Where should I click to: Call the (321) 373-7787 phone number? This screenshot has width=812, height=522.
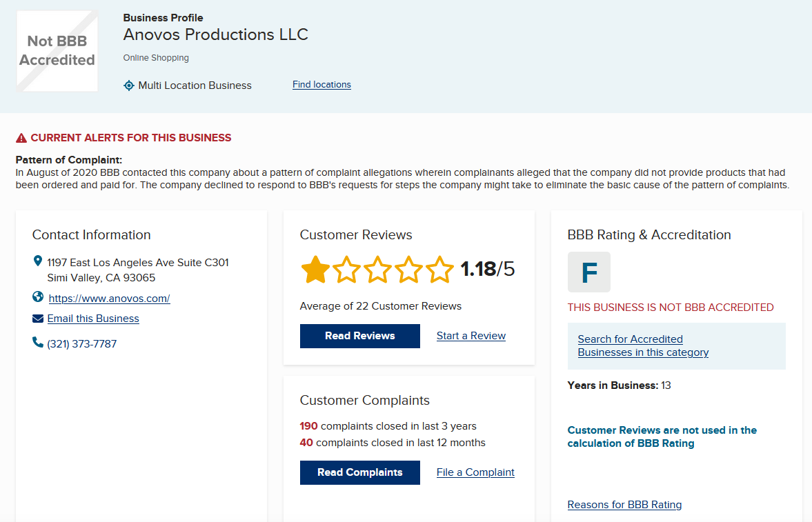click(x=82, y=344)
